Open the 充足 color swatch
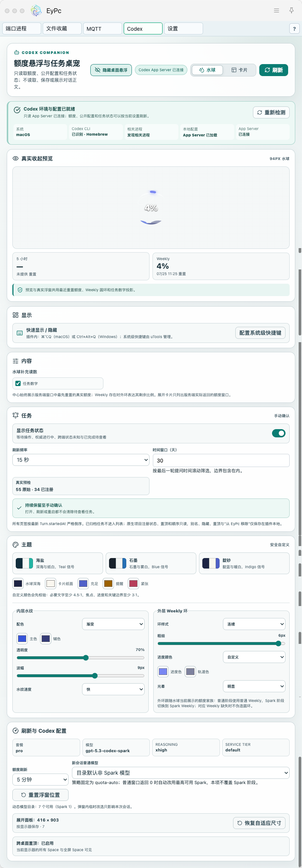The width and height of the screenshot is (302, 868). (83, 584)
